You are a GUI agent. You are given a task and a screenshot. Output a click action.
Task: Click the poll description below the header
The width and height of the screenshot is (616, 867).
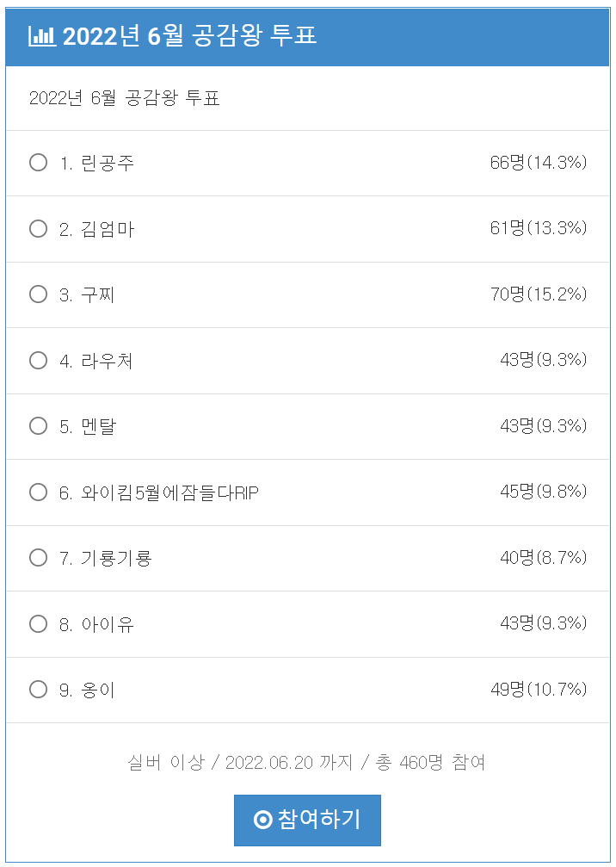point(124,98)
